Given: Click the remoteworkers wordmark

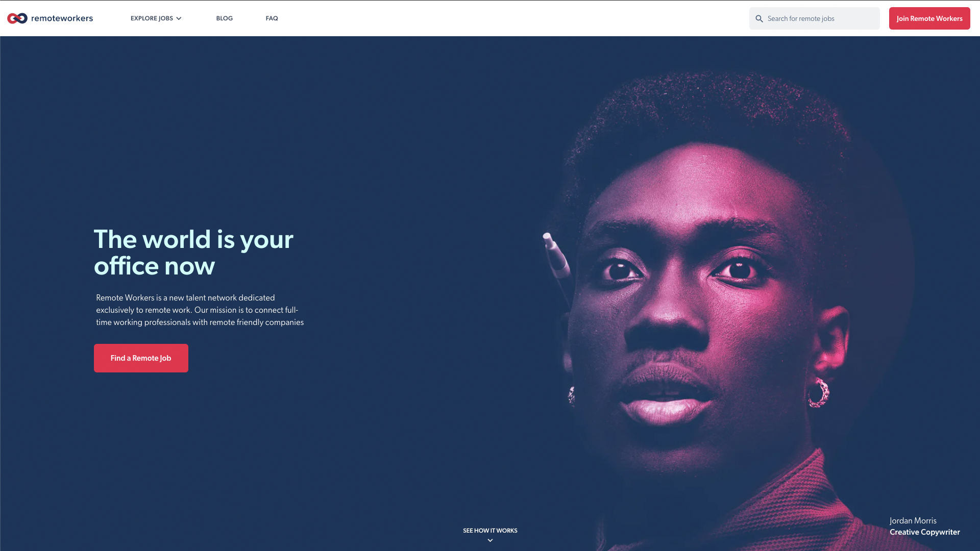Looking at the screenshot, I should (x=62, y=18).
